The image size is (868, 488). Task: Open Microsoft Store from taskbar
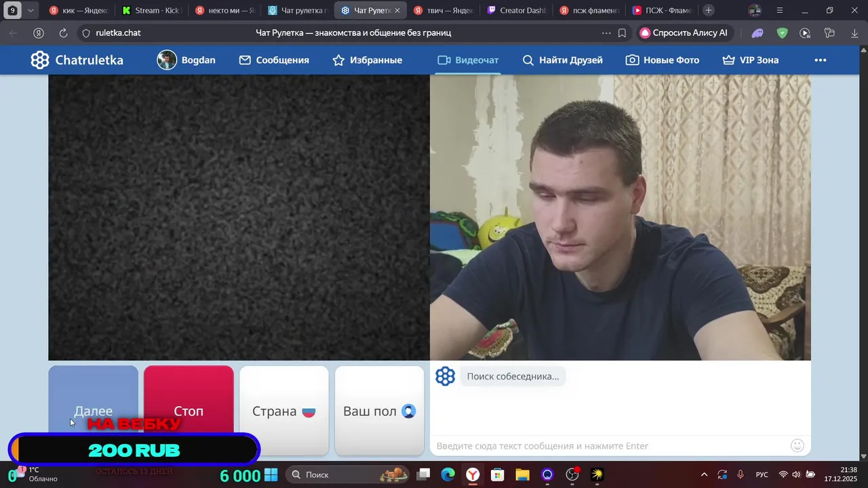[498, 474]
